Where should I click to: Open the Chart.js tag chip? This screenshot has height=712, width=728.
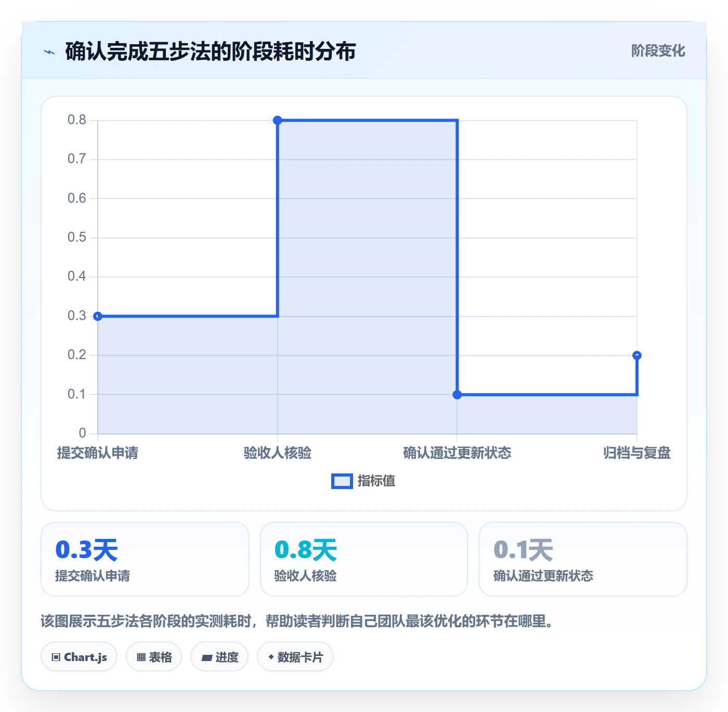pyautogui.click(x=79, y=657)
